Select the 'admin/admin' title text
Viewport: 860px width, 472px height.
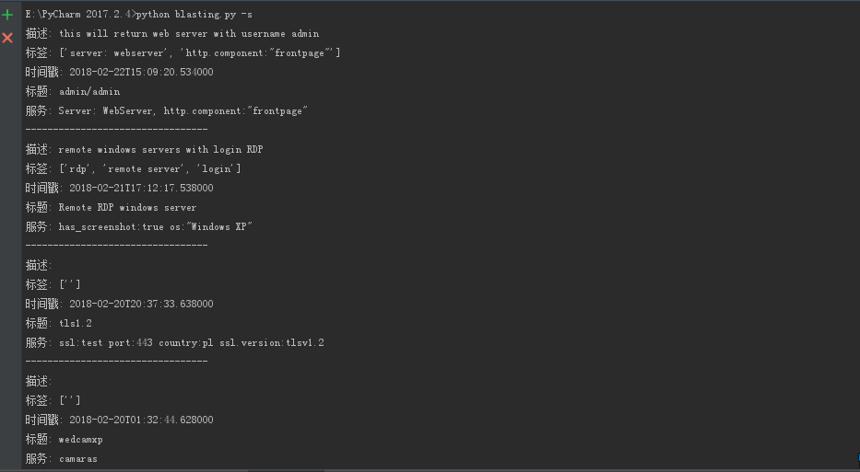click(x=89, y=92)
